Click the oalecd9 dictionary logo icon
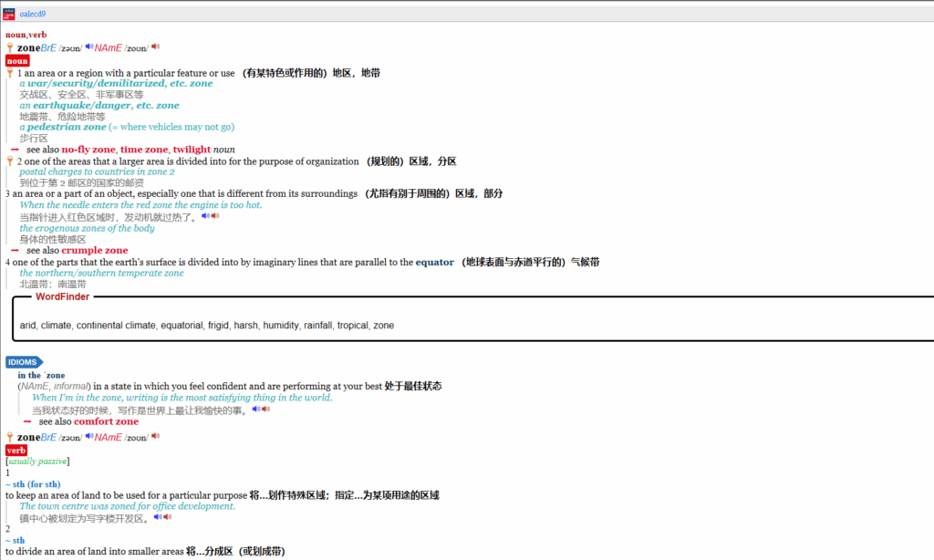The width and height of the screenshot is (934, 560). (x=9, y=14)
